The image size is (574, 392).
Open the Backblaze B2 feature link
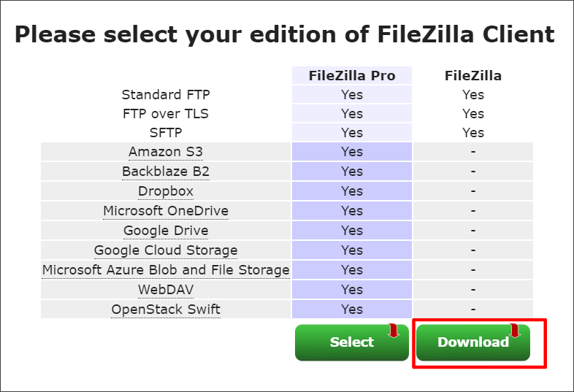click(x=166, y=172)
